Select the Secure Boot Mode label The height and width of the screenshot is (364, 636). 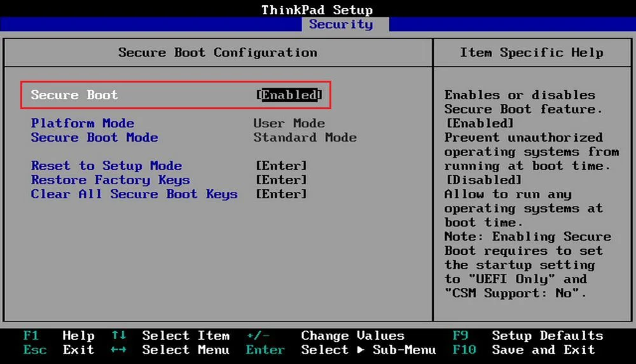pos(95,137)
